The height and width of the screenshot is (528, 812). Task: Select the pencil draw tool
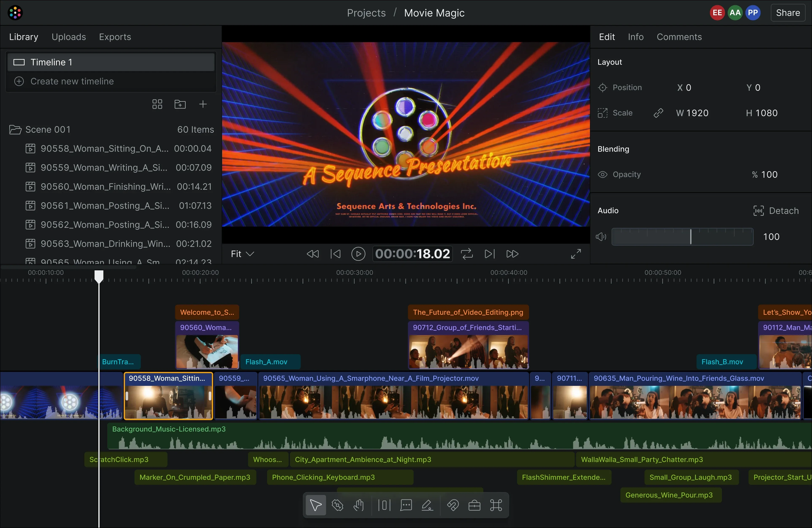pos(427,505)
